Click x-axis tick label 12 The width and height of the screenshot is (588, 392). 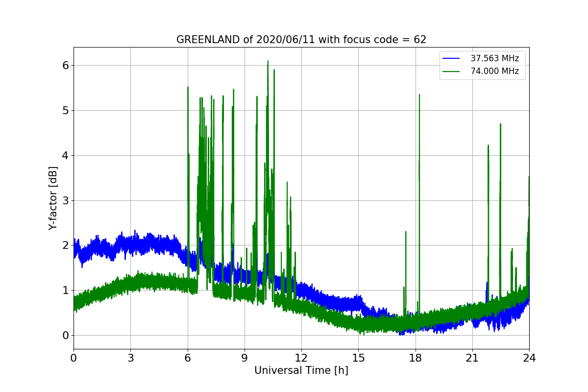click(x=301, y=358)
